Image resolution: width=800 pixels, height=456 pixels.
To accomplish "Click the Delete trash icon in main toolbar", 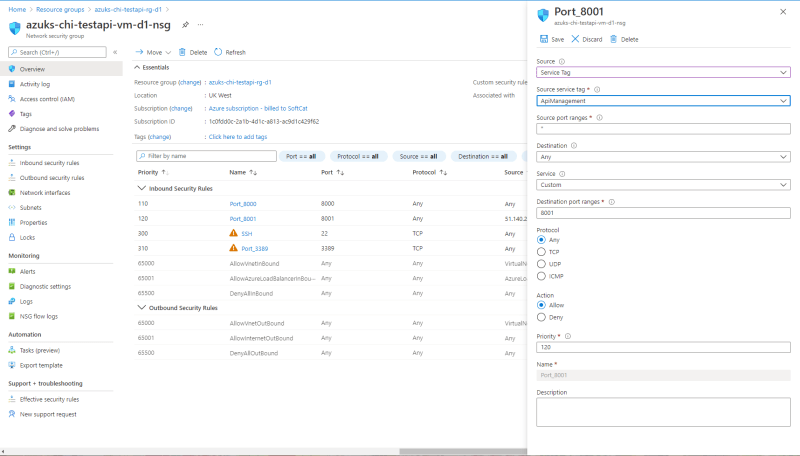I will [x=182, y=52].
